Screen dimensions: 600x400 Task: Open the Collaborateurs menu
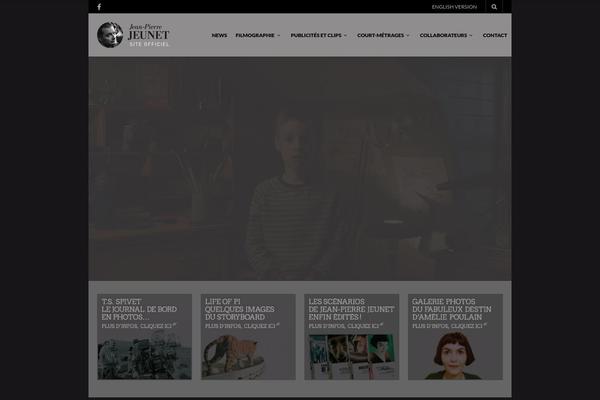(x=443, y=35)
